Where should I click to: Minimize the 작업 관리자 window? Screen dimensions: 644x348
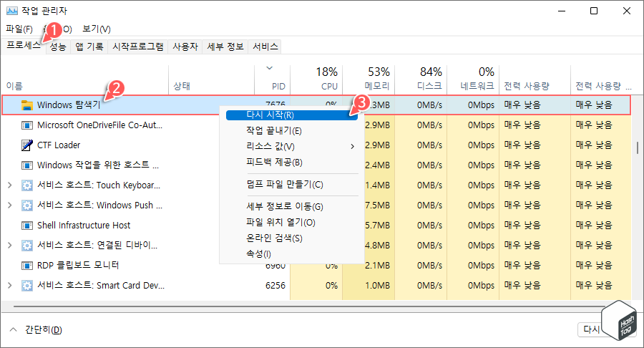click(x=562, y=11)
